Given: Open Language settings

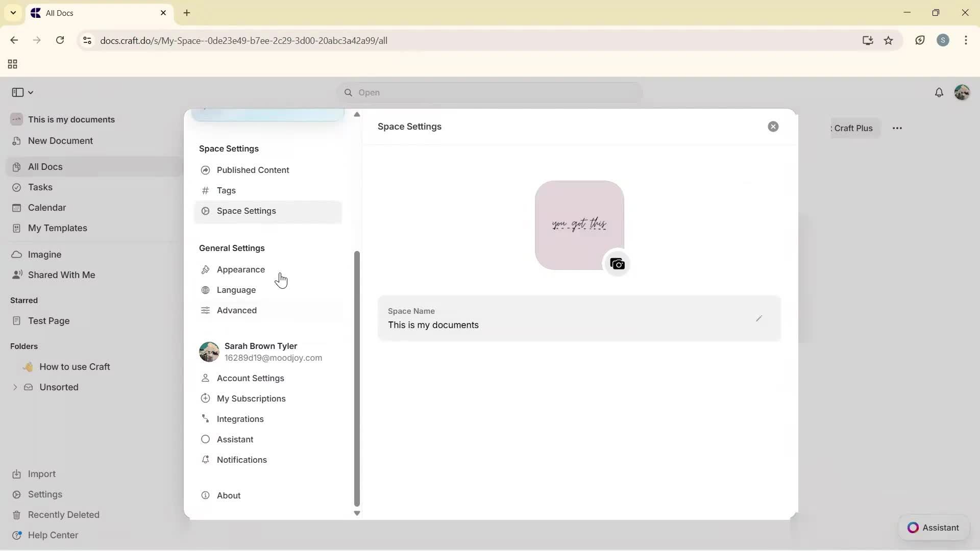Looking at the screenshot, I should point(236,290).
